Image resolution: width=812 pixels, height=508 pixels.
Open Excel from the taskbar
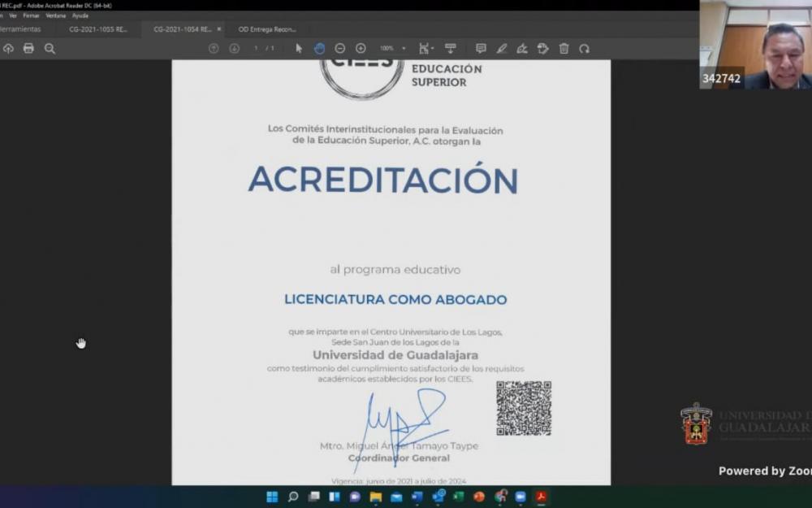[458, 497]
